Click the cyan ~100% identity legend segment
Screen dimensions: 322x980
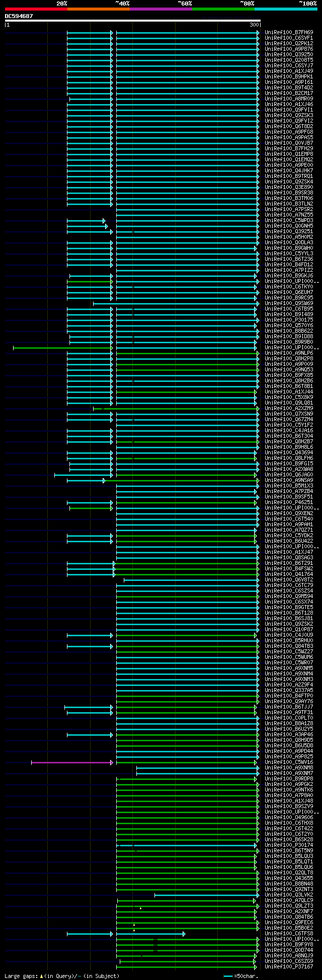[286, 9]
